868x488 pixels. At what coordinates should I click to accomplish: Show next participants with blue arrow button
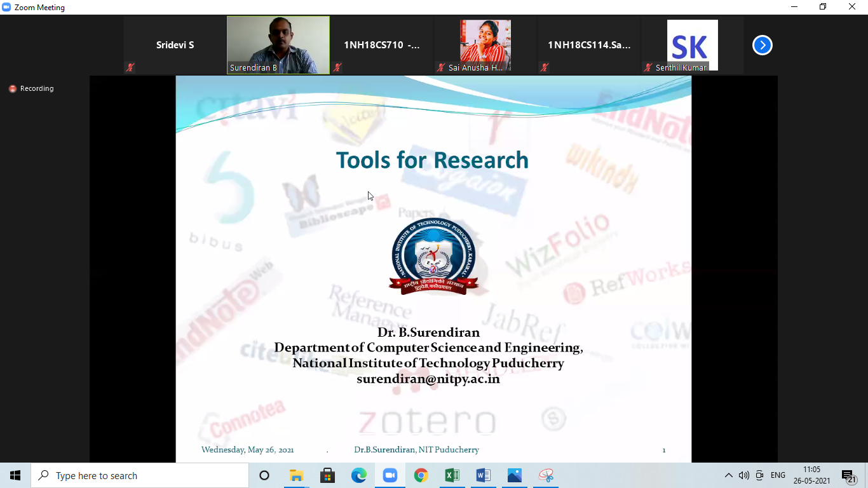(762, 45)
